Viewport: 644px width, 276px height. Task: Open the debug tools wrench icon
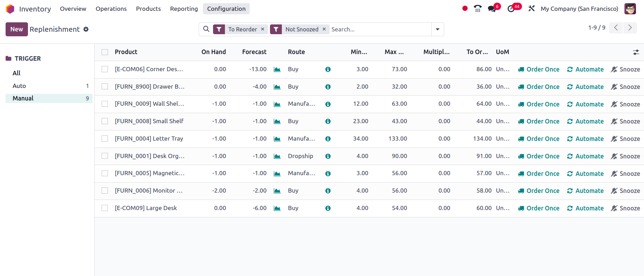(x=531, y=9)
